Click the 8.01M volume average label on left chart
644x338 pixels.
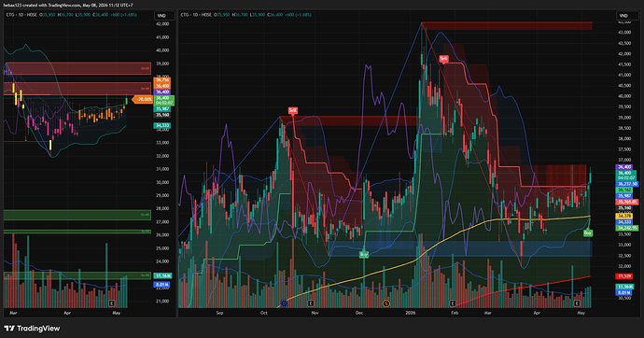coord(161,284)
